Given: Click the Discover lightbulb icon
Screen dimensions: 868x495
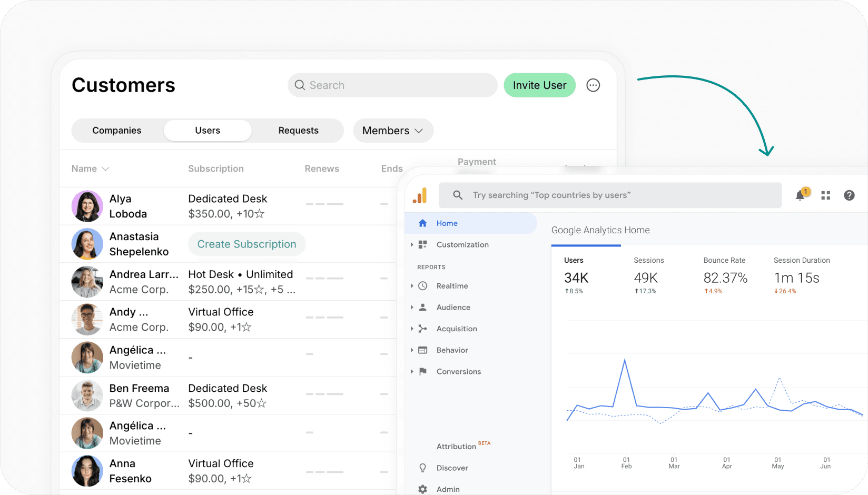Looking at the screenshot, I should tap(422, 468).
